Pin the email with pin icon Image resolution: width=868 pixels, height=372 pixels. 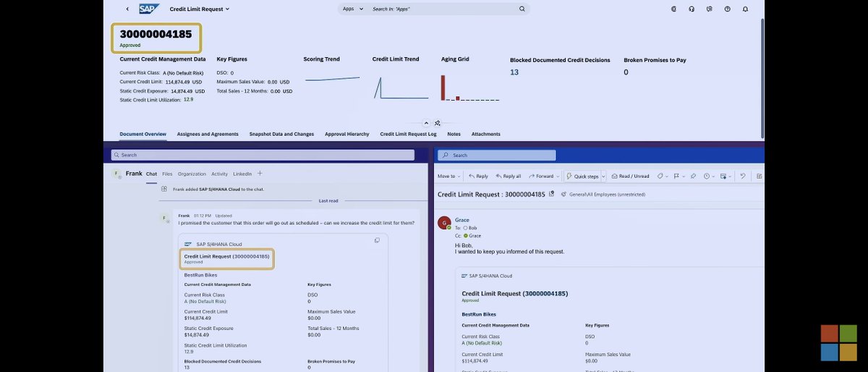693,176
